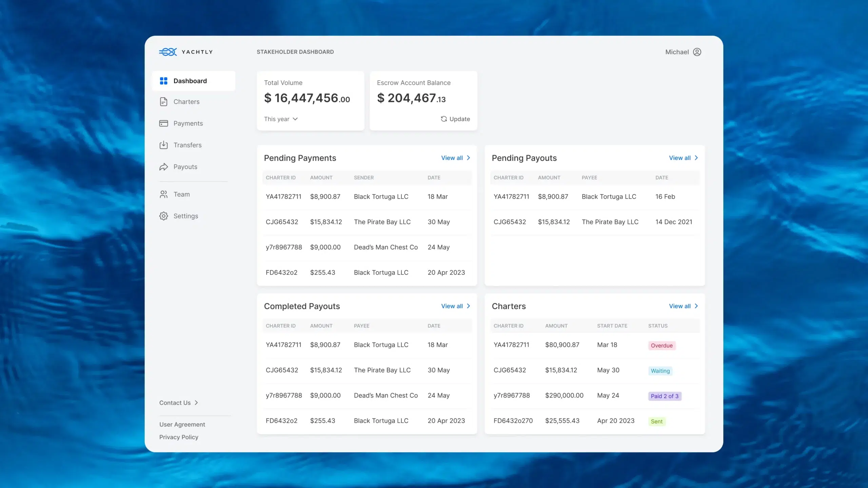Click the Team navigation icon

pos(164,194)
